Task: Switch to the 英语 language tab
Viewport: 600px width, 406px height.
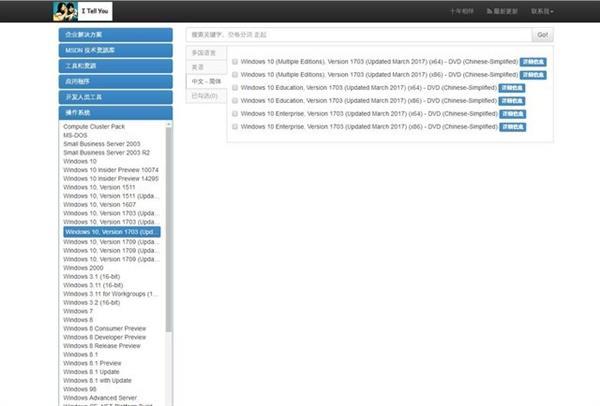Action: point(206,67)
